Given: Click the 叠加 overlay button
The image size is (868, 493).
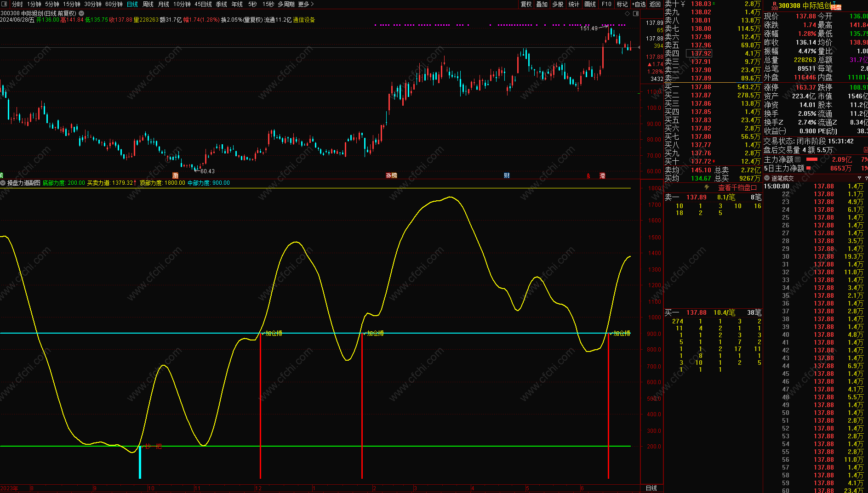Looking at the screenshot, I should 542,4.
